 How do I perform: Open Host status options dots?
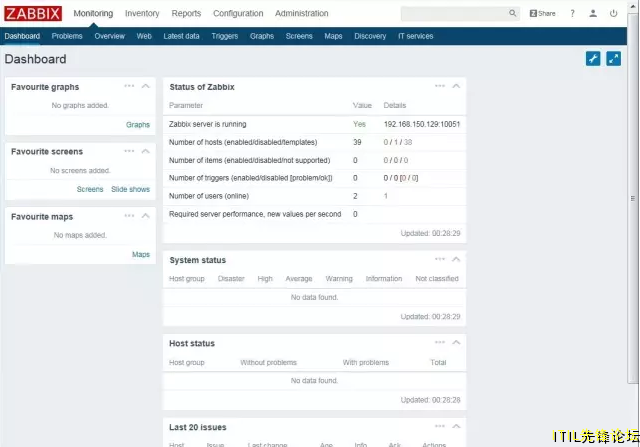[x=440, y=342]
